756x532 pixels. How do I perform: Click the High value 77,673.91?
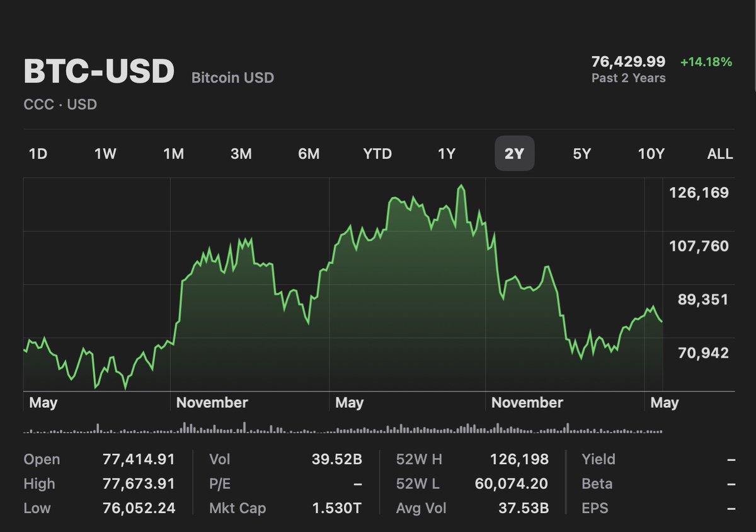pos(139,484)
